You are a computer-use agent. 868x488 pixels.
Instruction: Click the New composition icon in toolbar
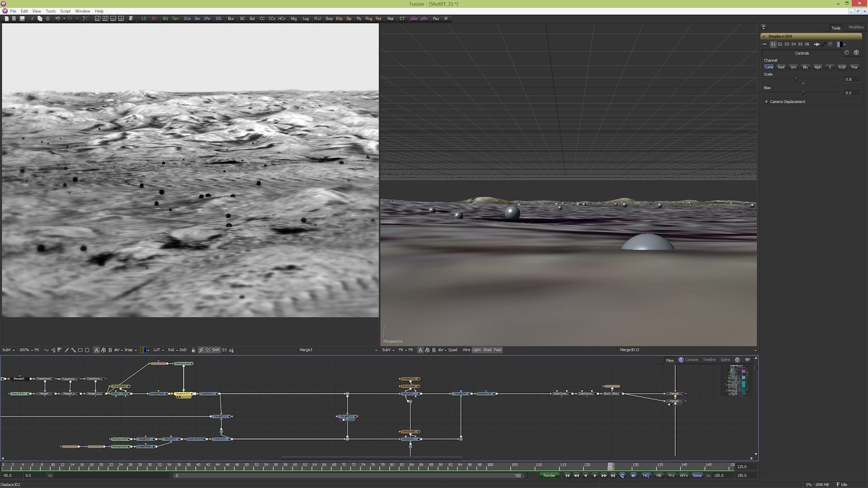pyautogui.click(x=7, y=19)
